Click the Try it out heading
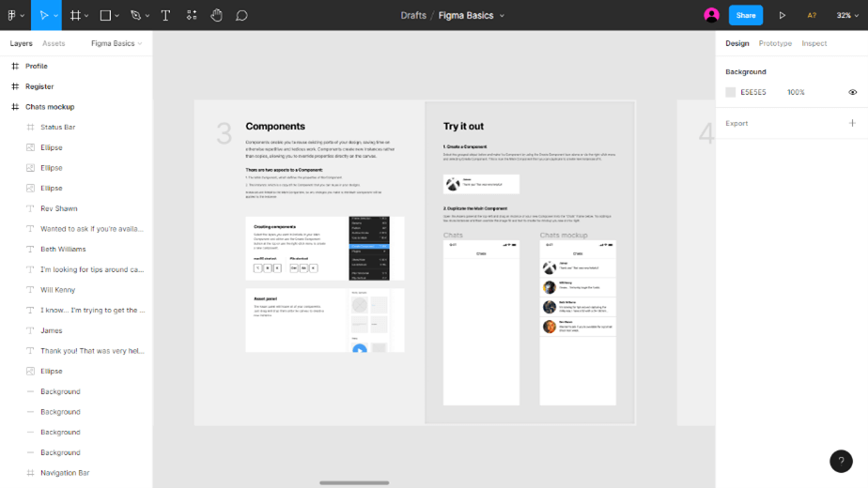The width and height of the screenshot is (868, 488). (x=463, y=126)
